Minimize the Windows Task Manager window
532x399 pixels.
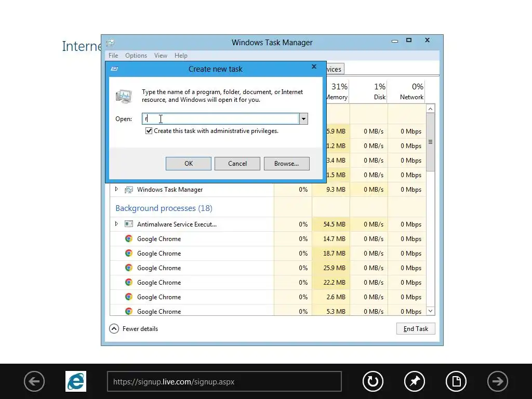pyautogui.click(x=395, y=41)
